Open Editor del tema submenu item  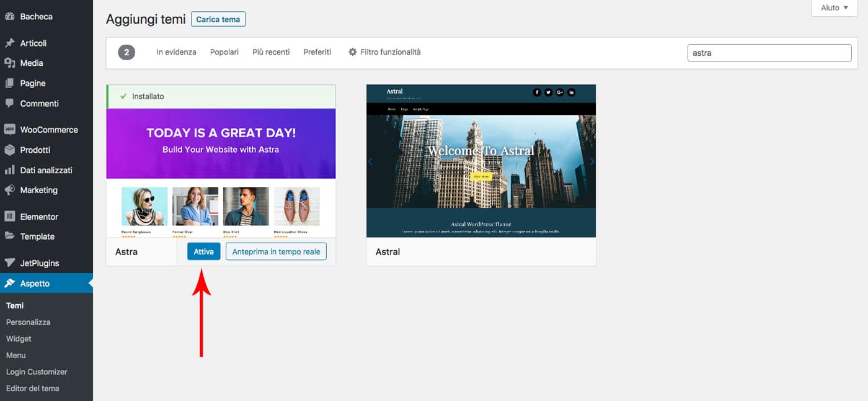coord(33,389)
